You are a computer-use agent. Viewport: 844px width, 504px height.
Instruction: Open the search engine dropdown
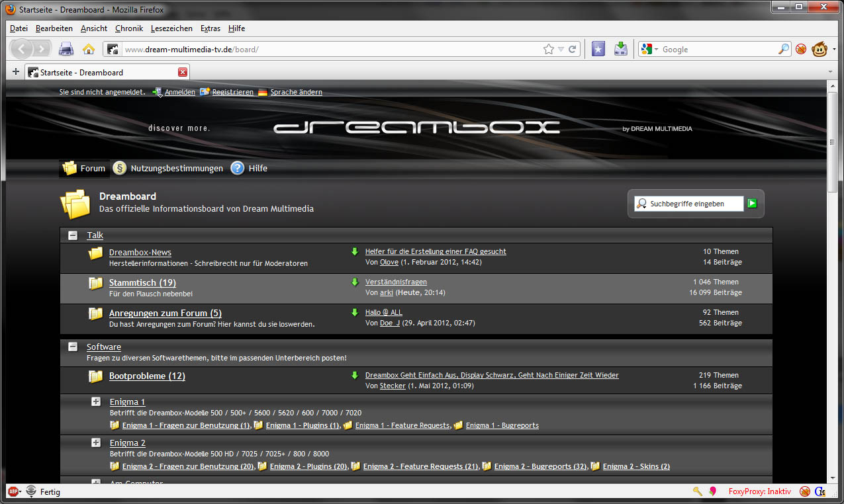pos(649,50)
